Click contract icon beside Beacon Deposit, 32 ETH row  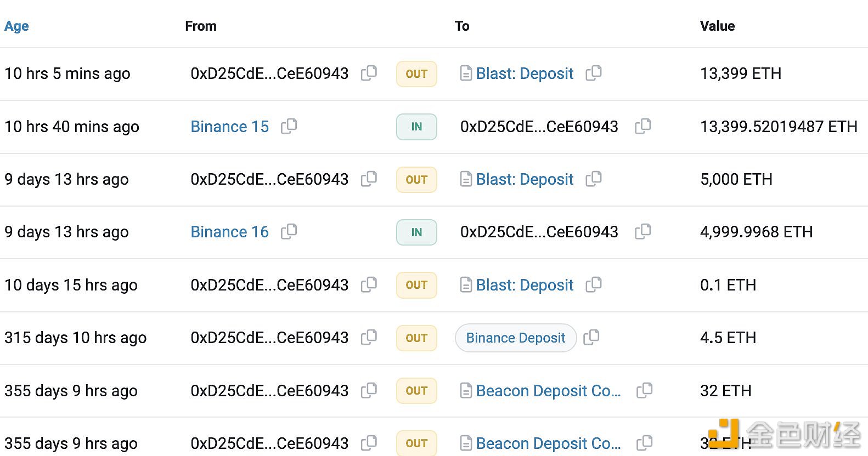point(466,391)
